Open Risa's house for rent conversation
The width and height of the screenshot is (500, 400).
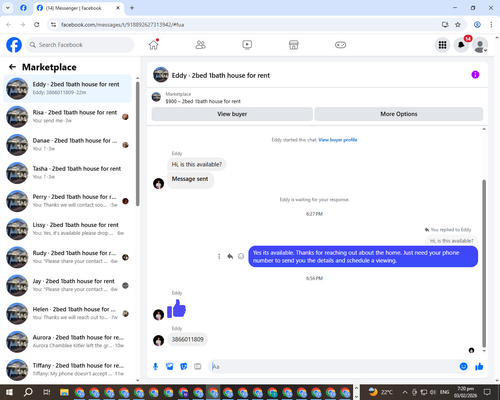(x=67, y=117)
